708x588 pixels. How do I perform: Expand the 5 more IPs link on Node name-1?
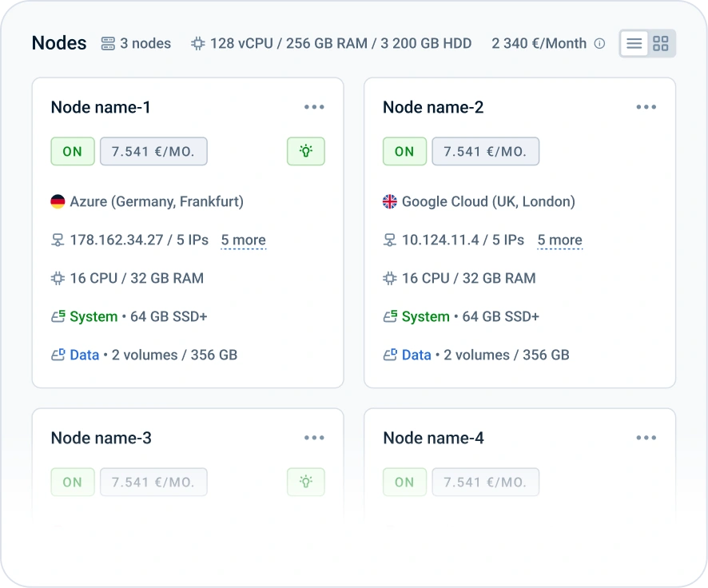244,240
